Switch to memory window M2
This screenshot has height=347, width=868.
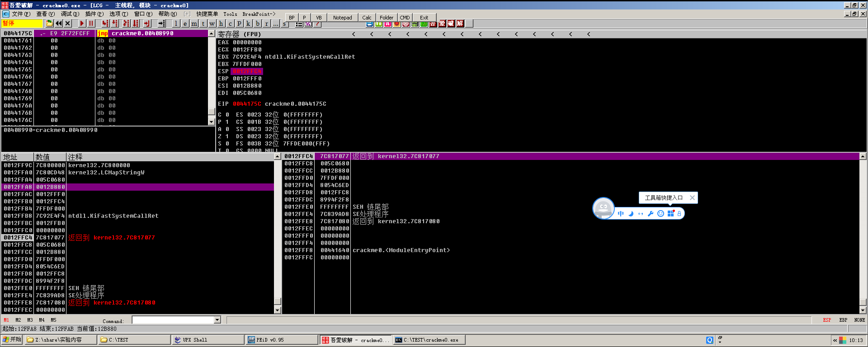pos(18,320)
